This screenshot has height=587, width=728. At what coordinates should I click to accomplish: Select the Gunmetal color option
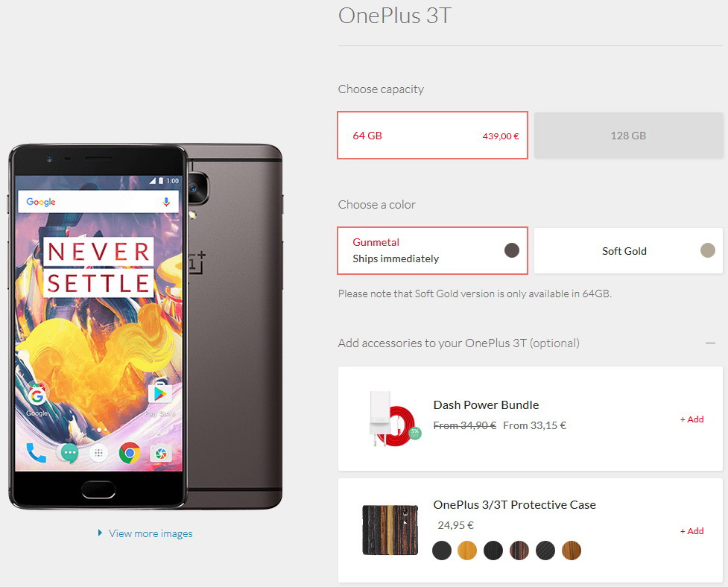point(432,250)
